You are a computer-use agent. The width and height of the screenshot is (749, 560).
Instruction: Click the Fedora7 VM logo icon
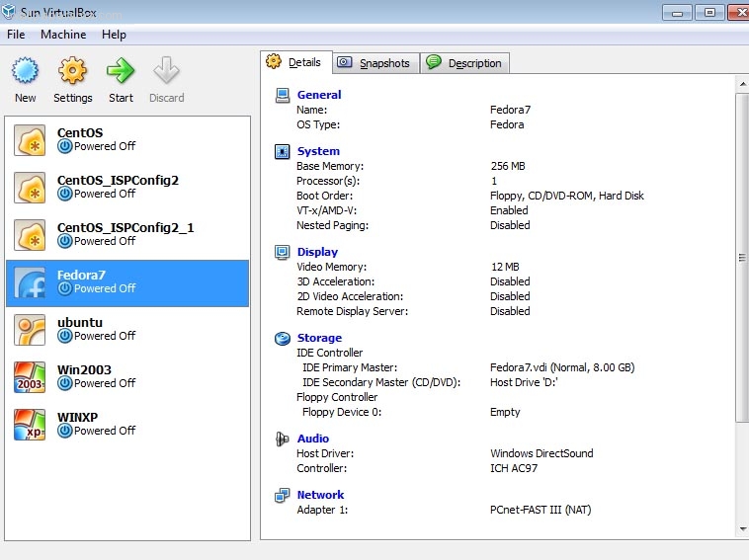click(30, 282)
